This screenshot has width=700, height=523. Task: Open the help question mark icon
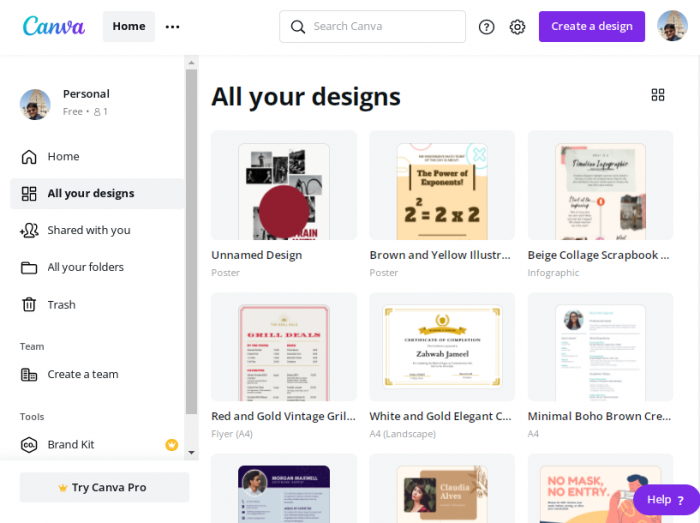[487, 27]
